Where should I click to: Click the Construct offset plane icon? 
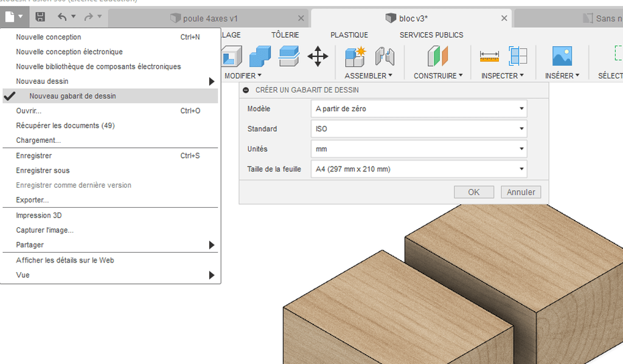(437, 56)
